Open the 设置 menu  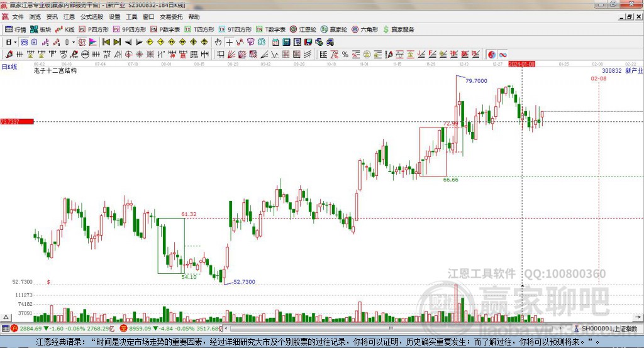[114, 17]
